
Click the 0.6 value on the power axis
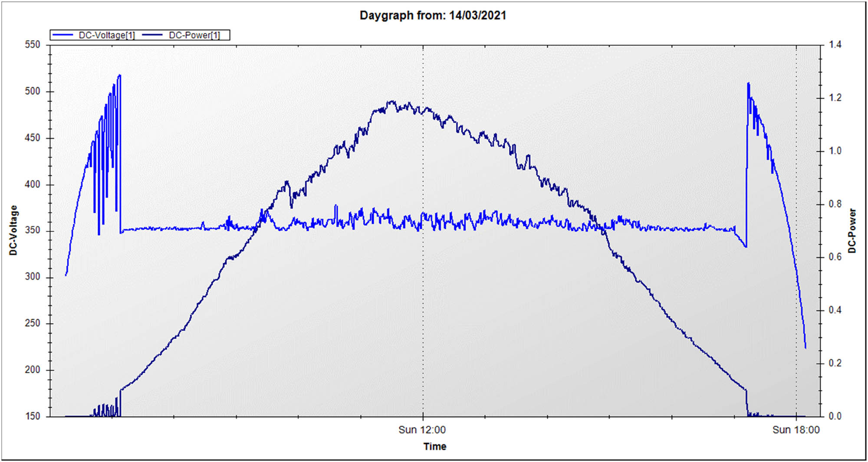835,257
